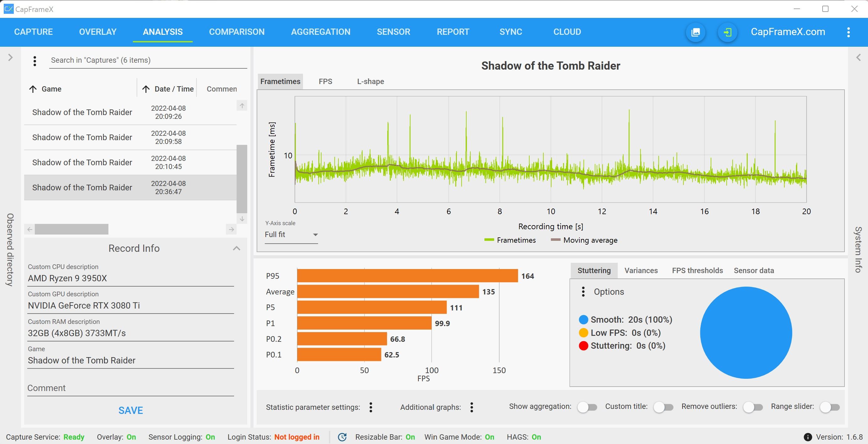The height and width of the screenshot is (444, 868).
Task: Select the Stuttering tab
Action: (x=594, y=271)
